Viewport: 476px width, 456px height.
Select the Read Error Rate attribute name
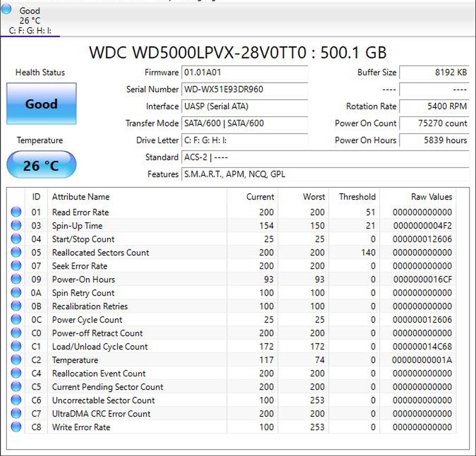point(80,212)
